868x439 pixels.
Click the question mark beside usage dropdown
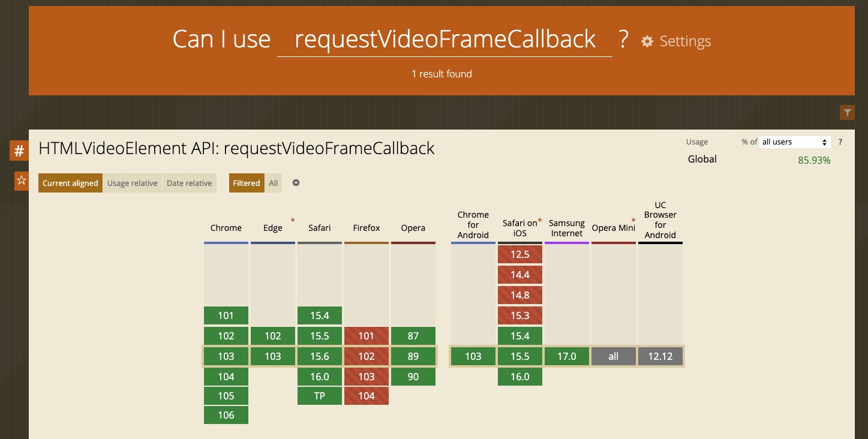[840, 142]
